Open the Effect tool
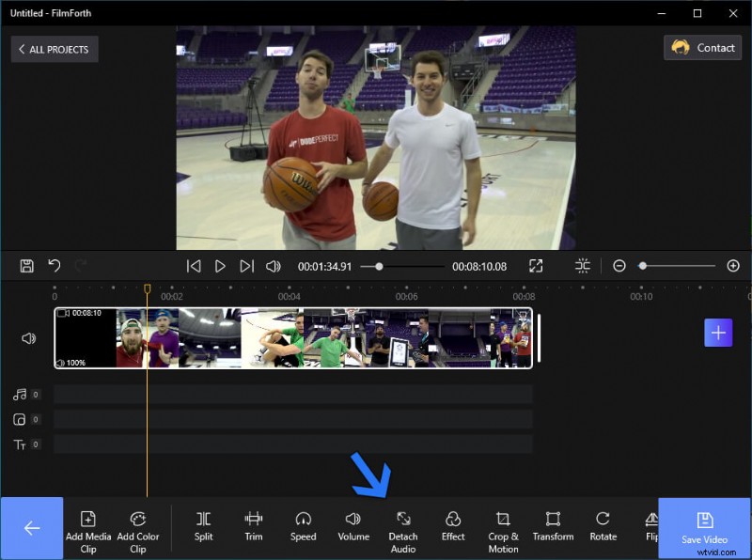The height and width of the screenshot is (560, 752). (x=453, y=526)
